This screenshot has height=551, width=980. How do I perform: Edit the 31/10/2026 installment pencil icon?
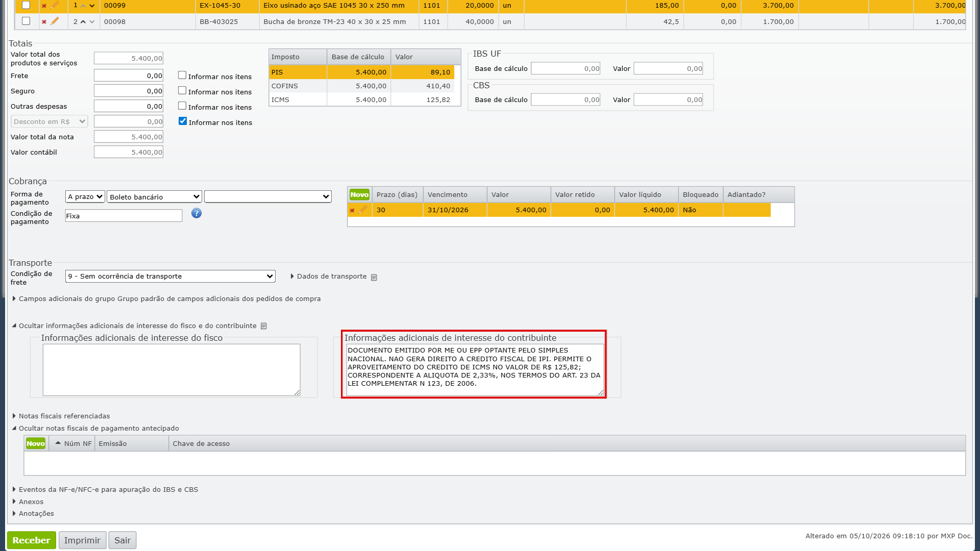362,210
